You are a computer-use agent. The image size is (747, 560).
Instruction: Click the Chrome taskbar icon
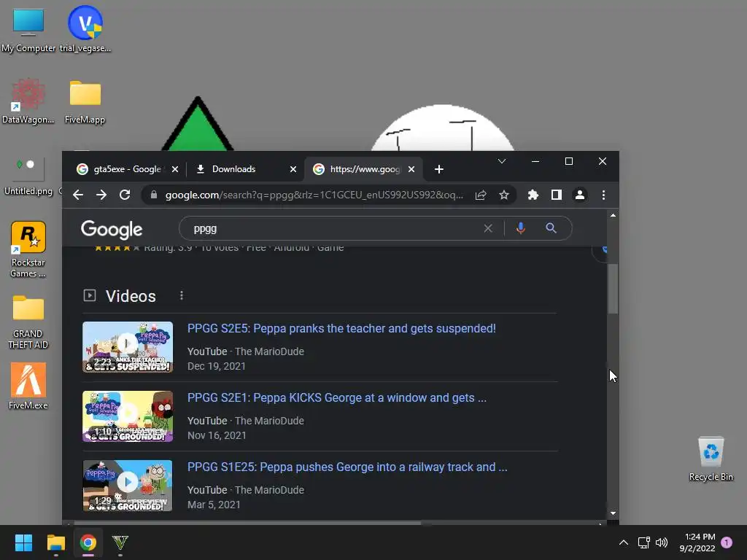coord(88,542)
